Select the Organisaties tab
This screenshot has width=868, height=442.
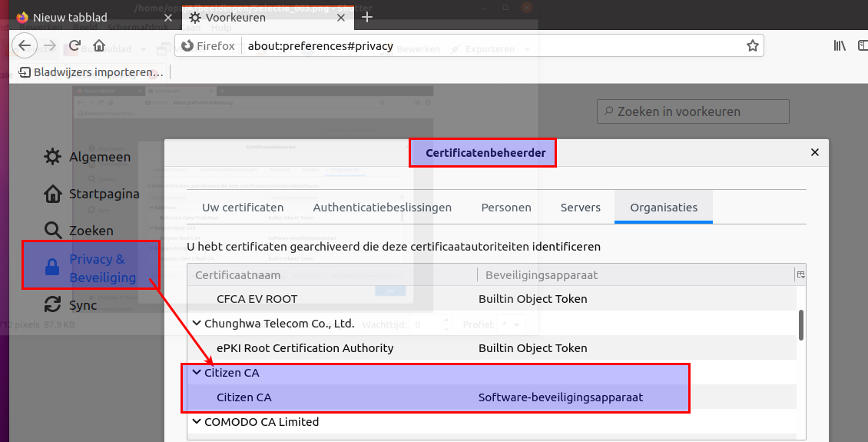(x=664, y=207)
